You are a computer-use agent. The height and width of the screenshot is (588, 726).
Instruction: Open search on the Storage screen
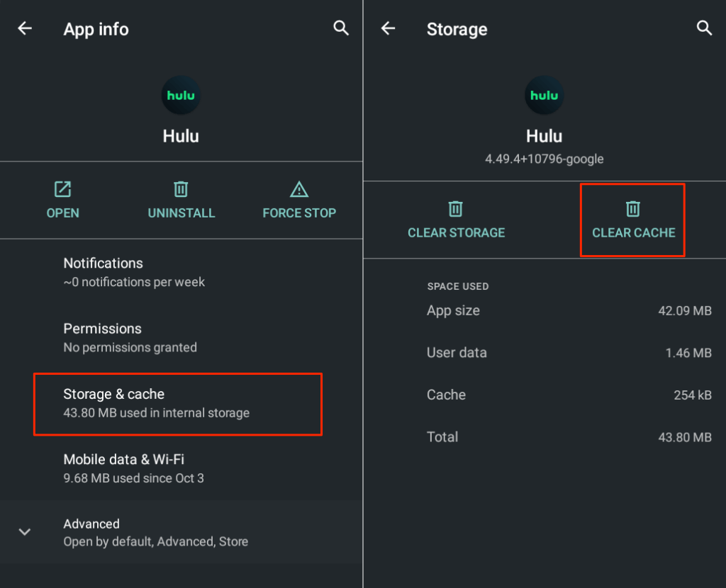click(704, 28)
